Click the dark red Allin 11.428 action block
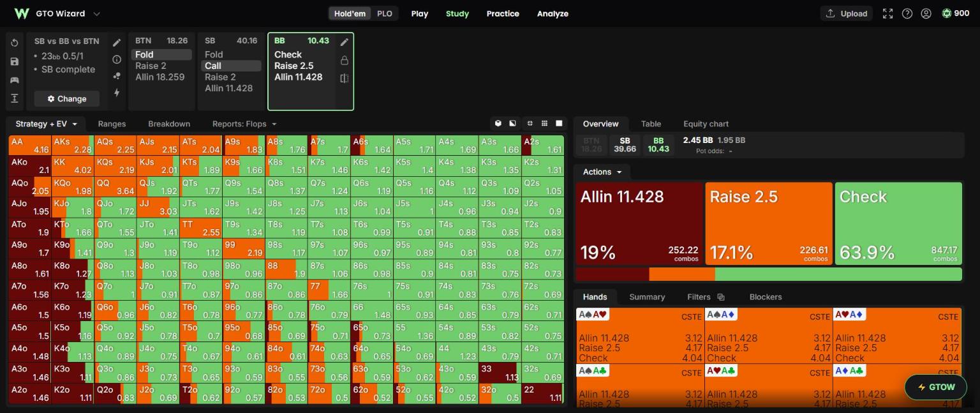980x413 pixels. click(639, 224)
